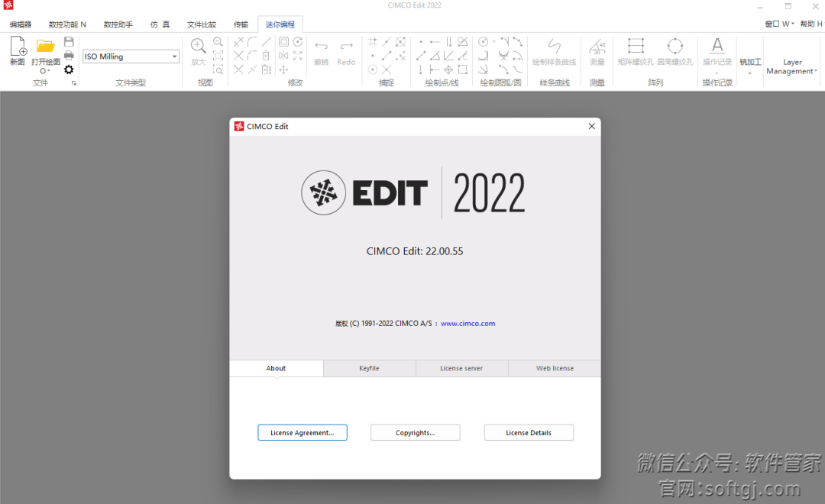Switch to the Web license tab

[555, 368]
